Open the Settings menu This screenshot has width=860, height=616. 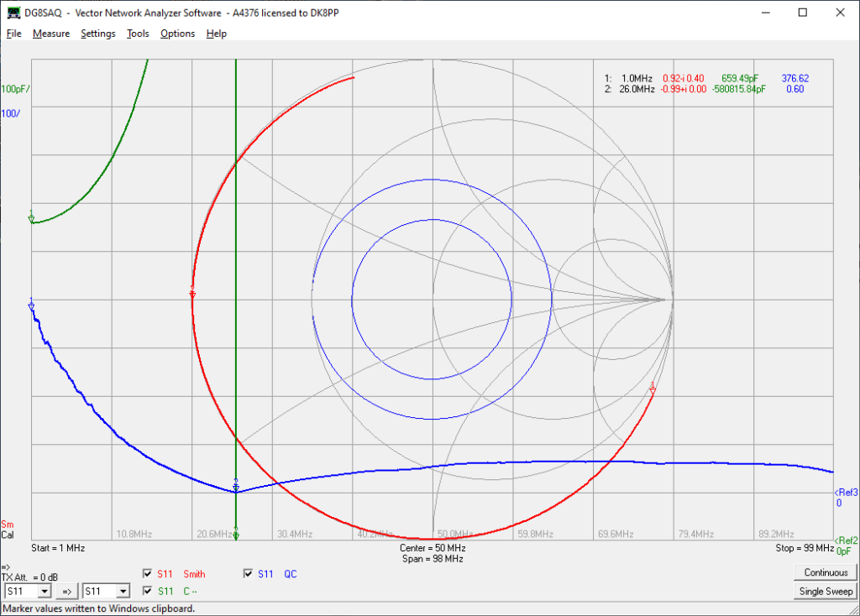point(98,34)
